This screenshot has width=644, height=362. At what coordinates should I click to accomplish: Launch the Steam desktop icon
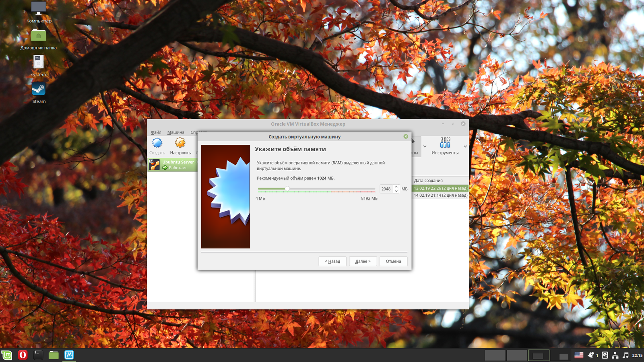click(x=39, y=89)
